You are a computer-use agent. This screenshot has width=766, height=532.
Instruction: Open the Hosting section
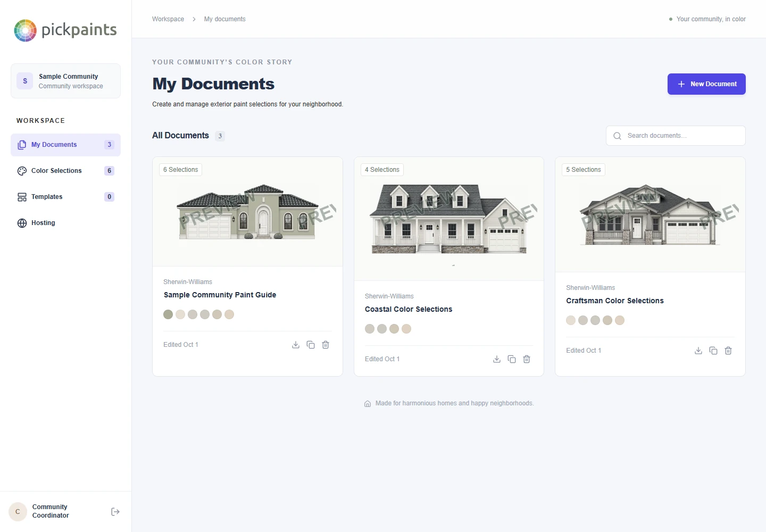tap(65, 223)
